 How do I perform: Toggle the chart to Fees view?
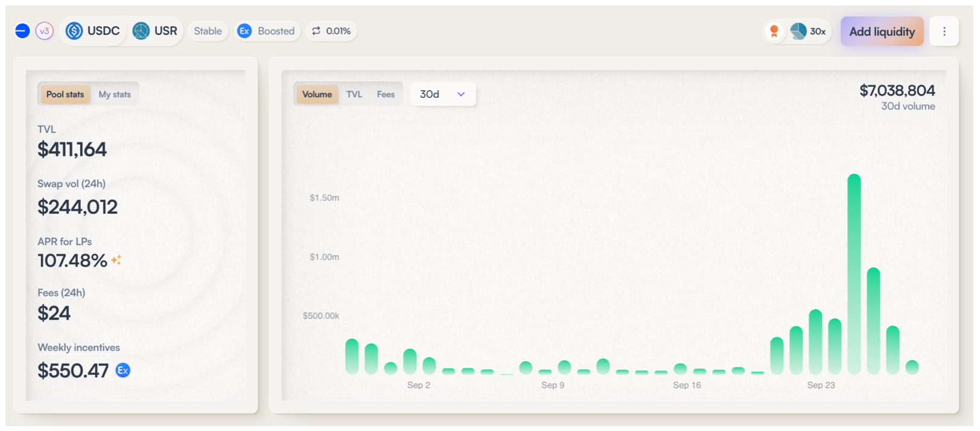click(x=386, y=94)
